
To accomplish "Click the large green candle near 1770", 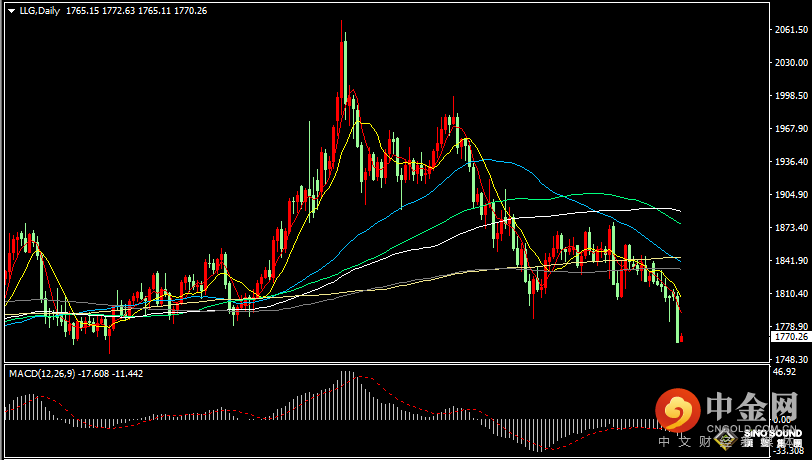I will (677, 318).
